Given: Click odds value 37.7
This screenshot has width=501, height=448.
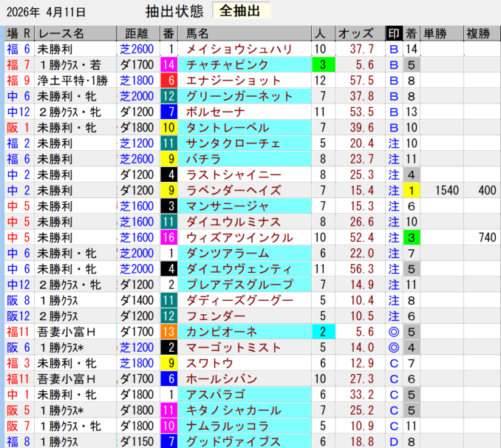Looking at the screenshot, I should (x=361, y=49).
